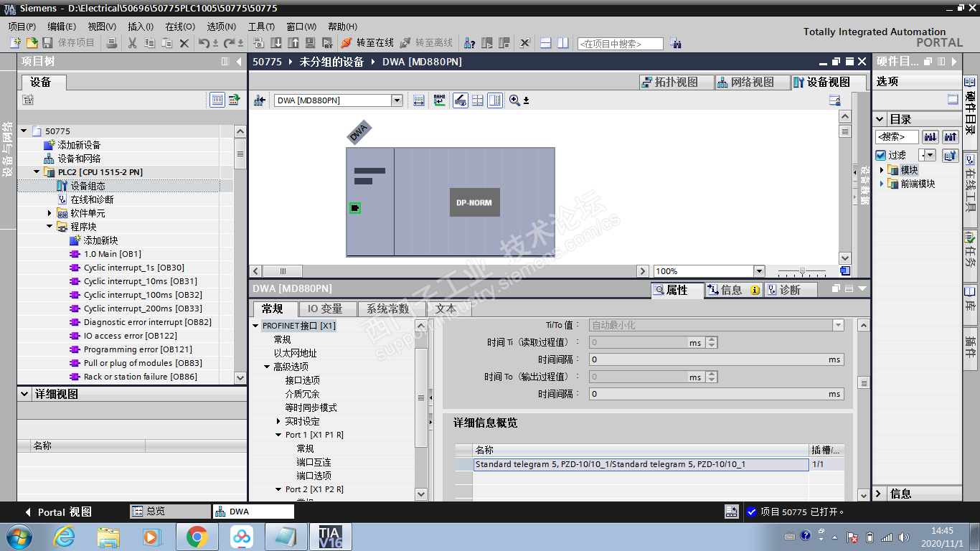
Task: Click the NAME assign device name icon
Action: pyautogui.click(x=439, y=100)
